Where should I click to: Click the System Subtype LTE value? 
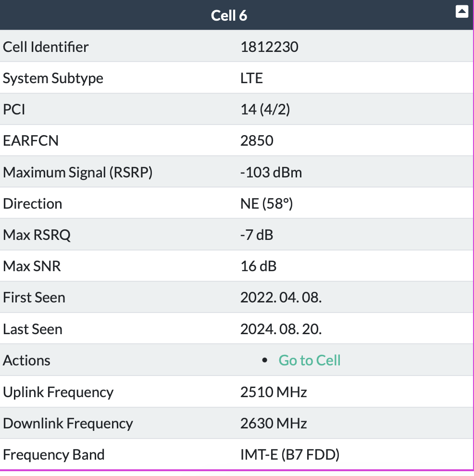pos(251,78)
